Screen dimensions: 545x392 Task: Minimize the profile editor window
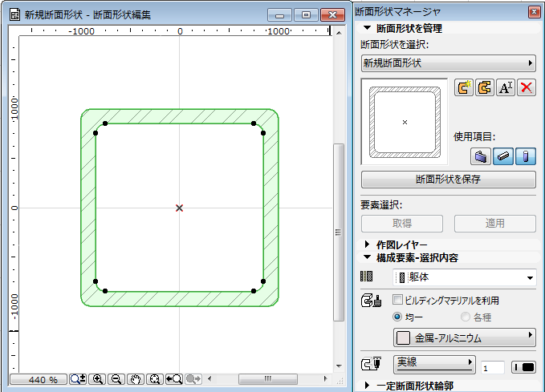point(280,15)
